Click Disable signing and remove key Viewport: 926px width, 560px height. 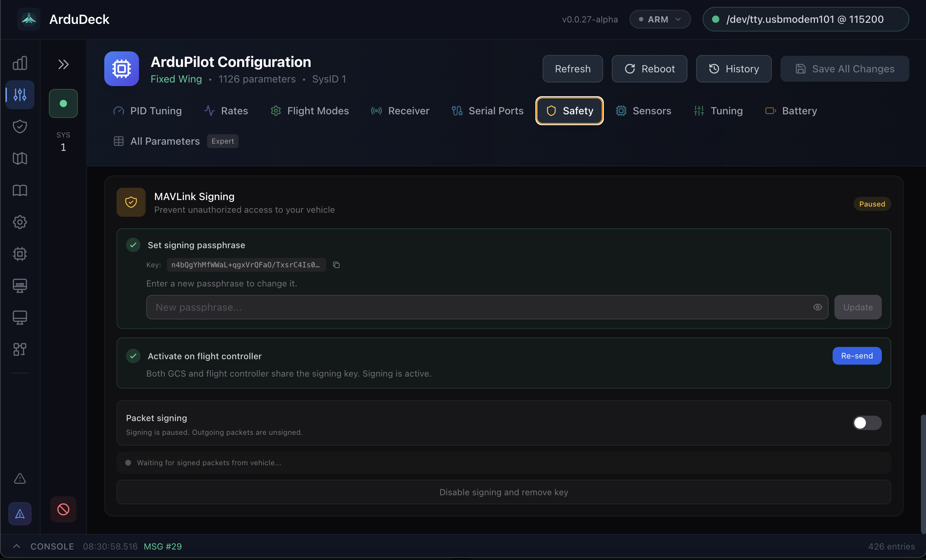pyautogui.click(x=504, y=492)
